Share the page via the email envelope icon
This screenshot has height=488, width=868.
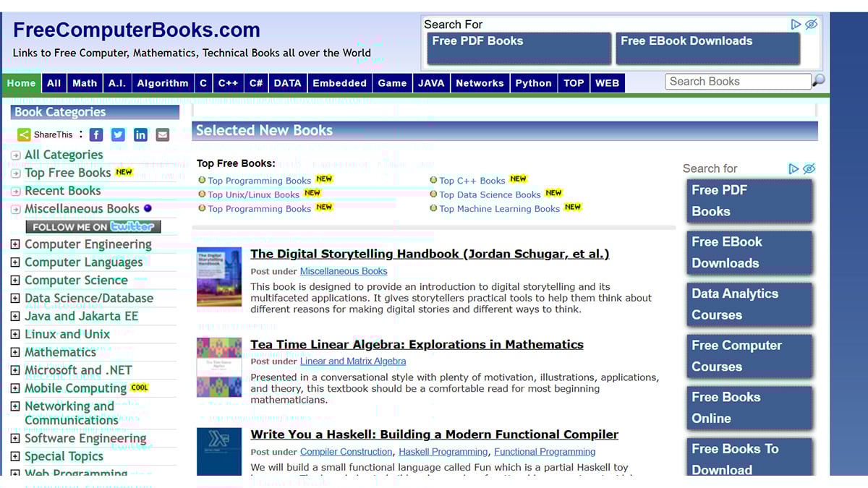click(x=162, y=134)
